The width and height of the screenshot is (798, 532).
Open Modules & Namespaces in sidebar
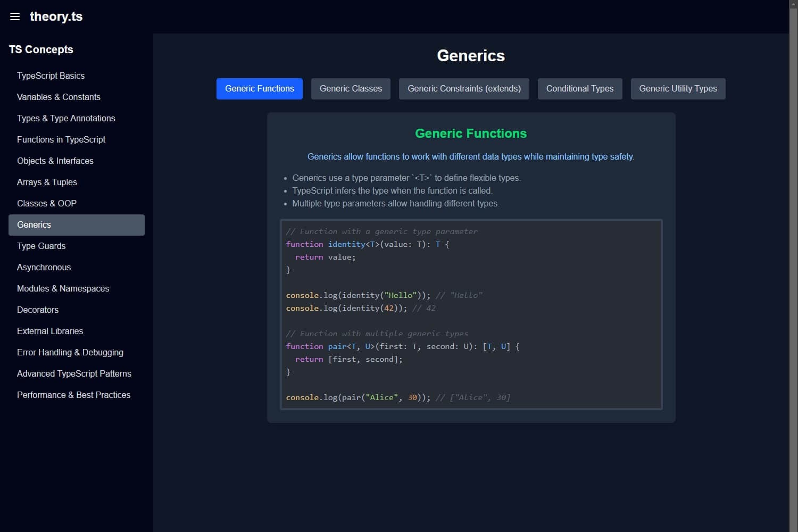pos(77,289)
